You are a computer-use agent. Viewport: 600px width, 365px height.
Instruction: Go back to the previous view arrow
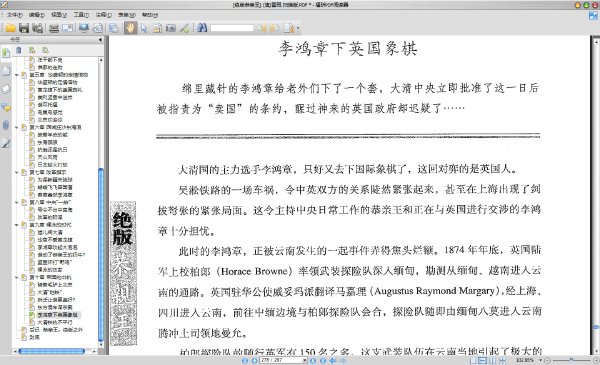333,360
